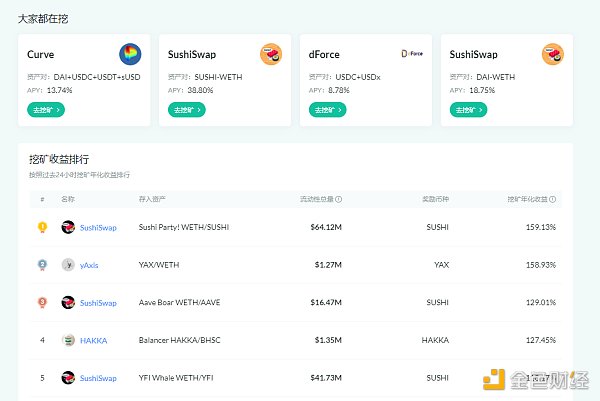
Task: Click the Curve logo icon
Action: [x=130, y=54]
